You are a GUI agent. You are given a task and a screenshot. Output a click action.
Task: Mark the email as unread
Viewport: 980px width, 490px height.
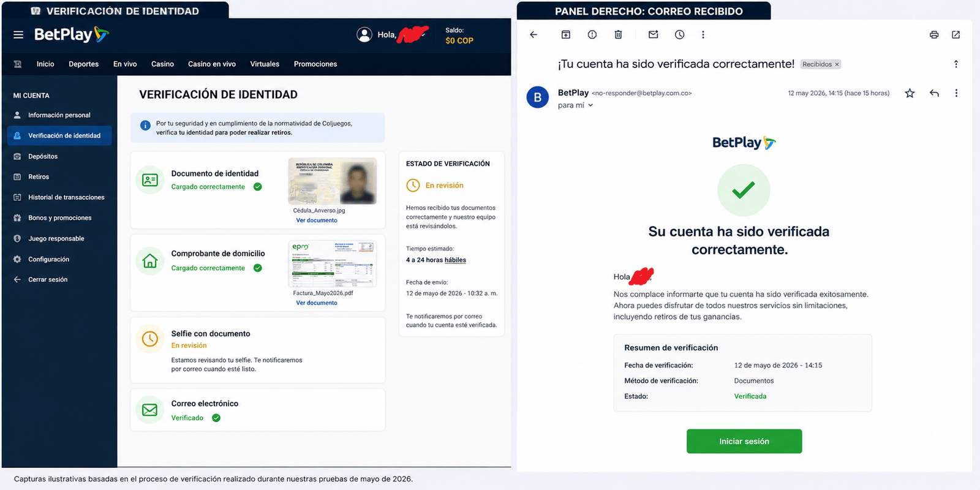coord(654,35)
